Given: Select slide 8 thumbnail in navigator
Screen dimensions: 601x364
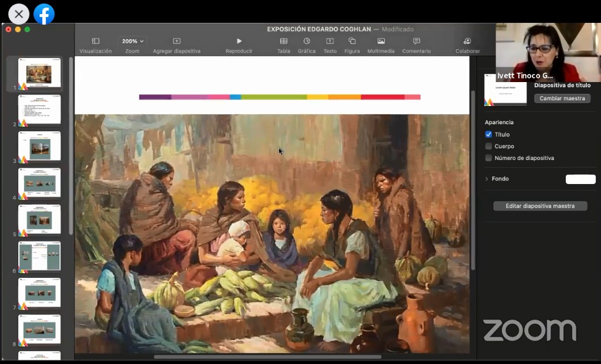Looking at the screenshot, I should tap(39, 329).
